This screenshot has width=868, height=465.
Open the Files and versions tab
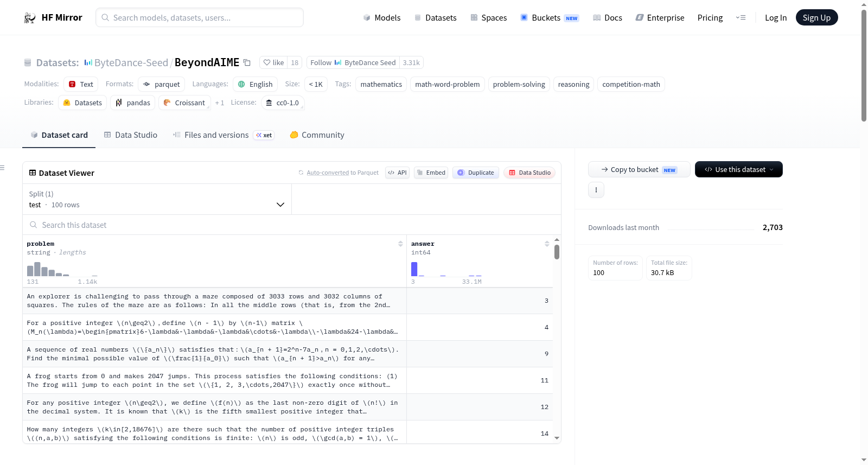[224, 135]
